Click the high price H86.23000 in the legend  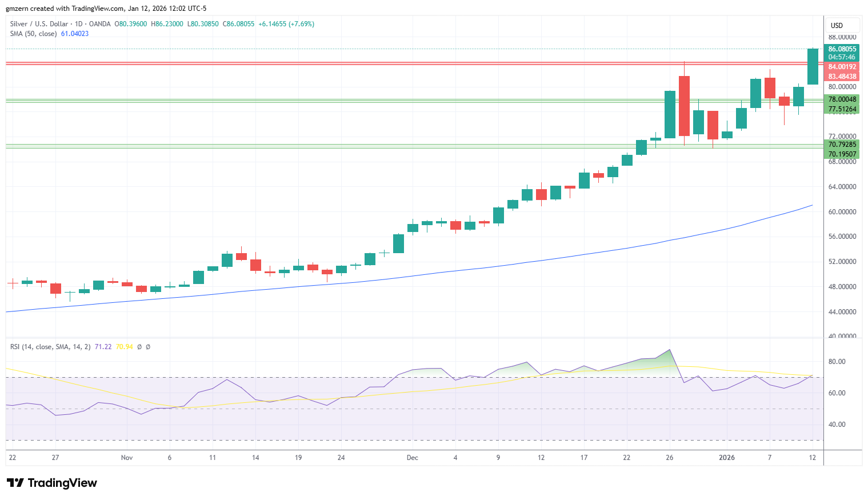pyautogui.click(x=167, y=24)
